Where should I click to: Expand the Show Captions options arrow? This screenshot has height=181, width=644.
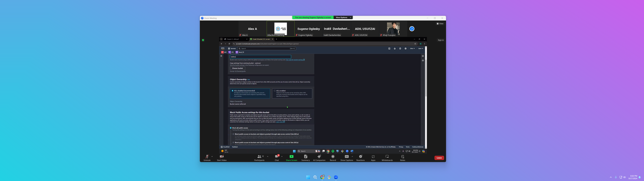(352, 156)
